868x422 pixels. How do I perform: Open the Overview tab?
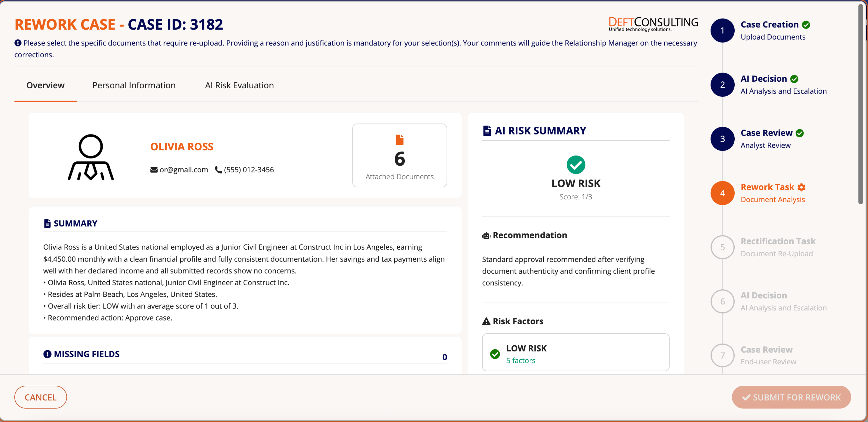tap(45, 85)
